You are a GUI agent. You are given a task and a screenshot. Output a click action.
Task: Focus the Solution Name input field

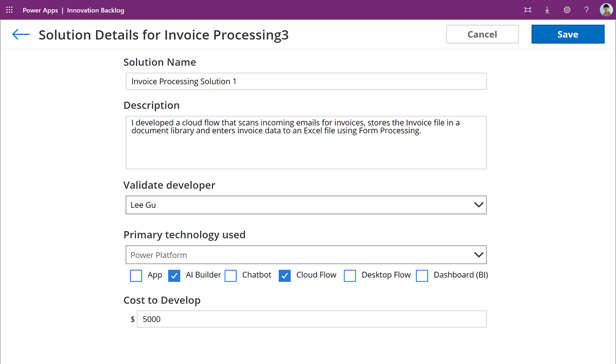(x=306, y=81)
